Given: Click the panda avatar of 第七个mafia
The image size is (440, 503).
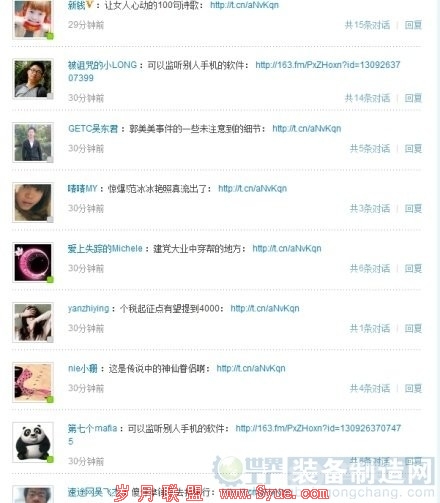Looking at the screenshot, I should point(33,442).
